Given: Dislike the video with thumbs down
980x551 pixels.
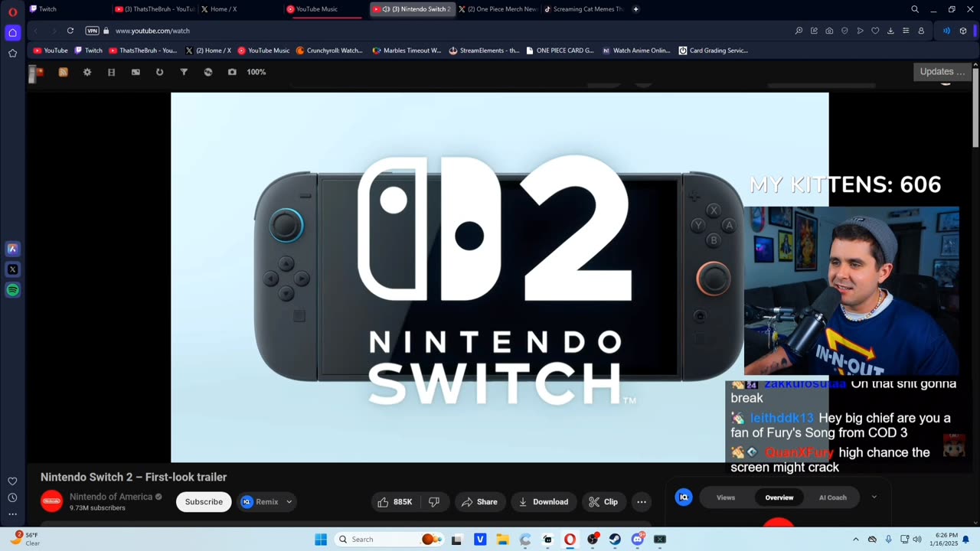Looking at the screenshot, I should [x=434, y=502].
